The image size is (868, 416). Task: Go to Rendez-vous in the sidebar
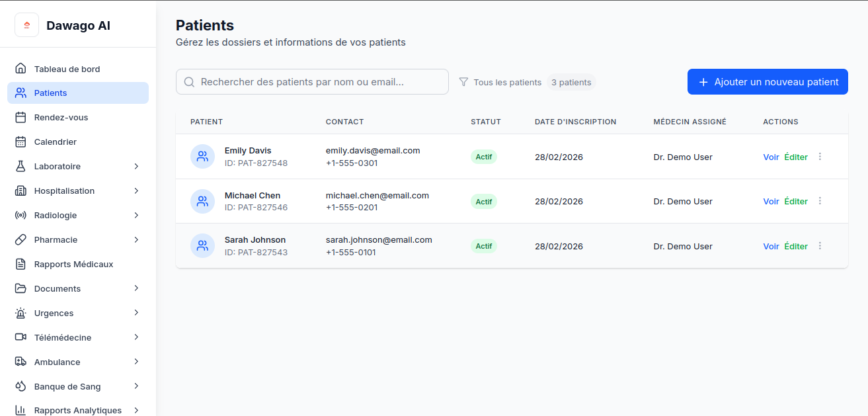61,117
